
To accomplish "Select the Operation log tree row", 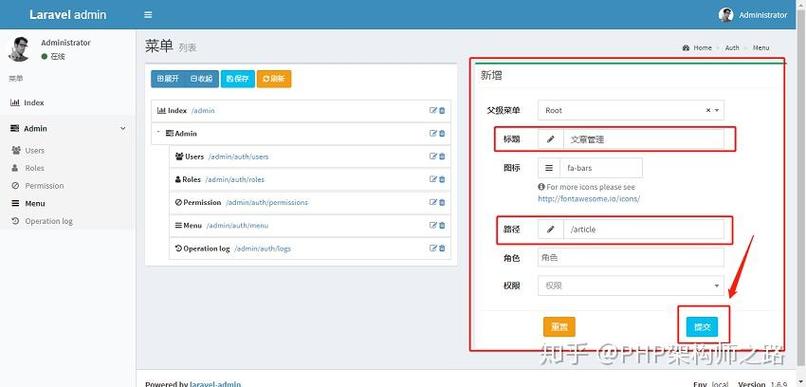I will click(310, 248).
